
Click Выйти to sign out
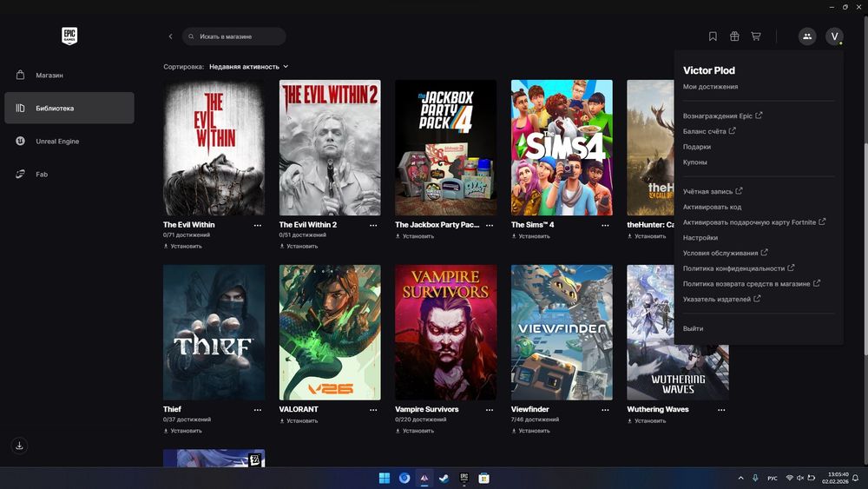pyautogui.click(x=693, y=328)
